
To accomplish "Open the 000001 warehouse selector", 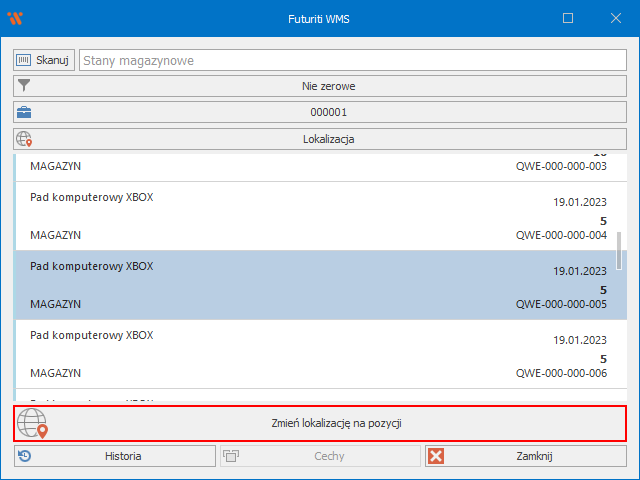I will 328,112.
